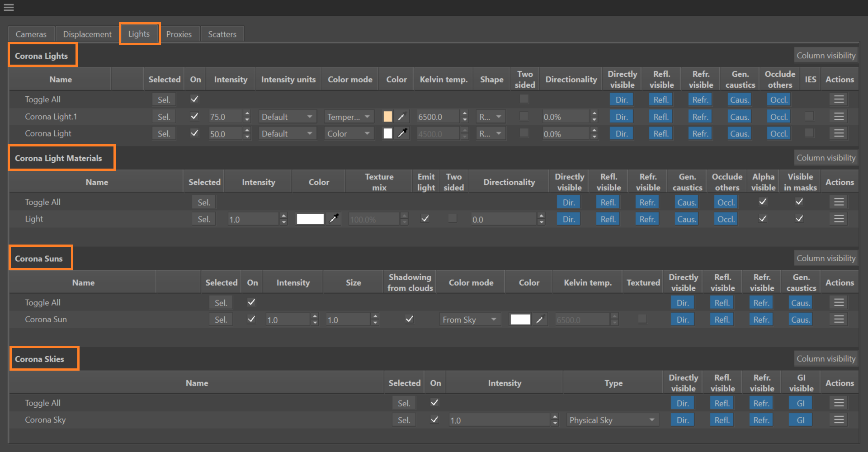The width and height of the screenshot is (868, 452).
Task: Open Actions menu for Corona Sky row
Action: (839, 420)
